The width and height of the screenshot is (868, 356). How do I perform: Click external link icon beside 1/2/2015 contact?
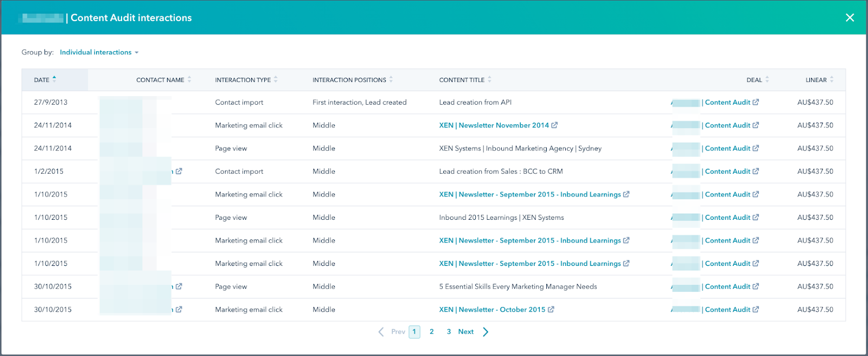(x=179, y=171)
